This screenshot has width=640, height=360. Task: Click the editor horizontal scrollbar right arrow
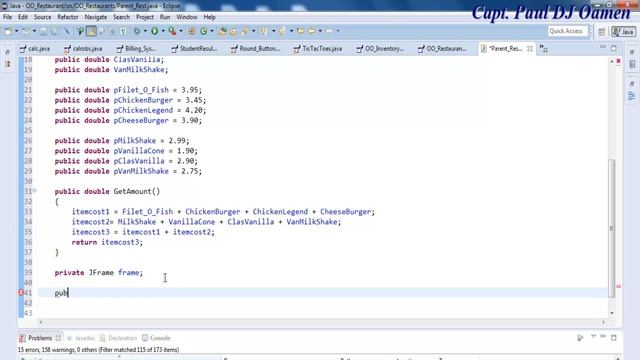click(604, 322)
